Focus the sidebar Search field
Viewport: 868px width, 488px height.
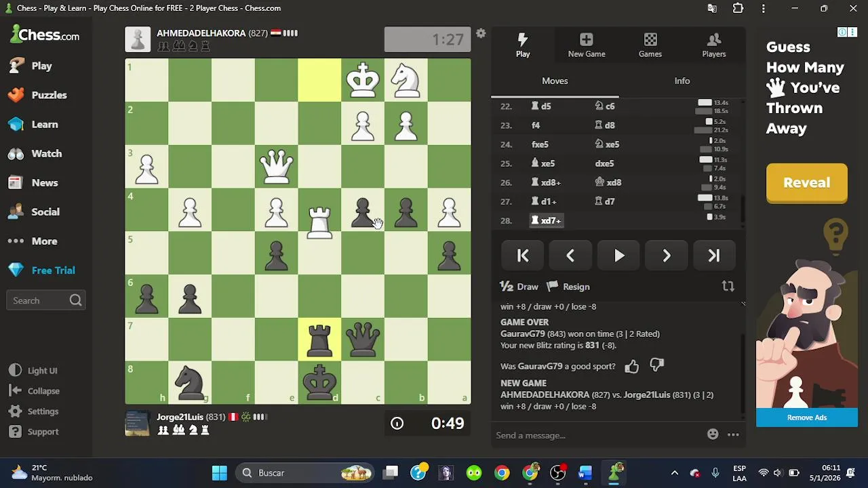pyautogui.click(x=45, y=300)
